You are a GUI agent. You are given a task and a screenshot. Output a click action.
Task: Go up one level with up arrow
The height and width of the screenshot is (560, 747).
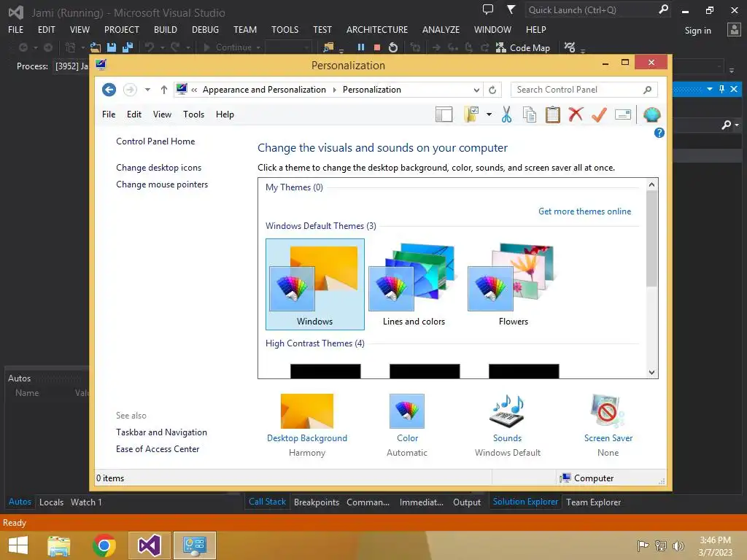pos(164,90)
